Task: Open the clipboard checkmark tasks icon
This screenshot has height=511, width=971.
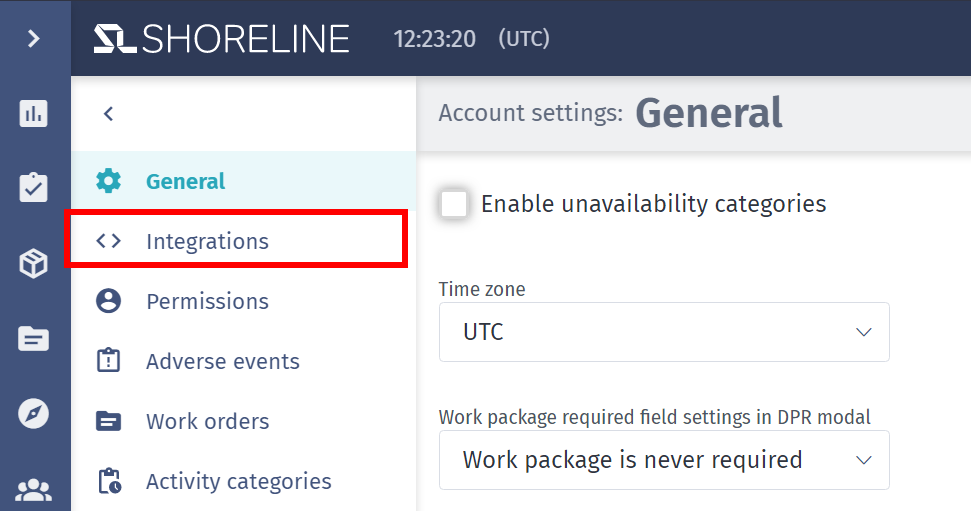Action: coord(33,187)
